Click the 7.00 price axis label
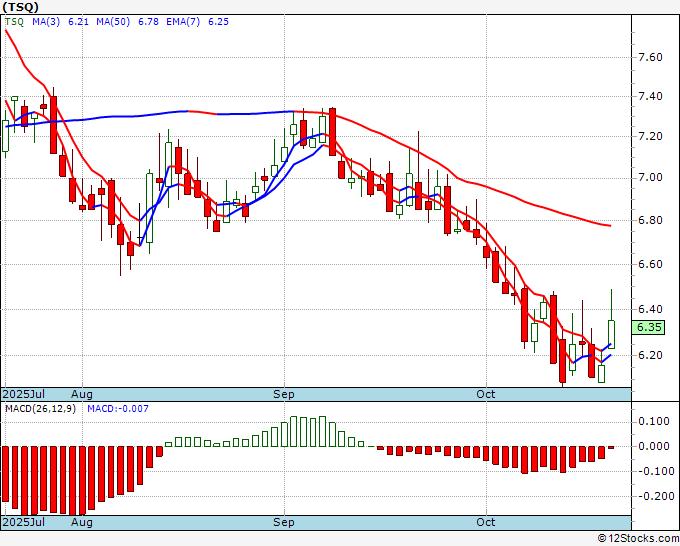This screenshot has height=546, width=680. [650, 177]
